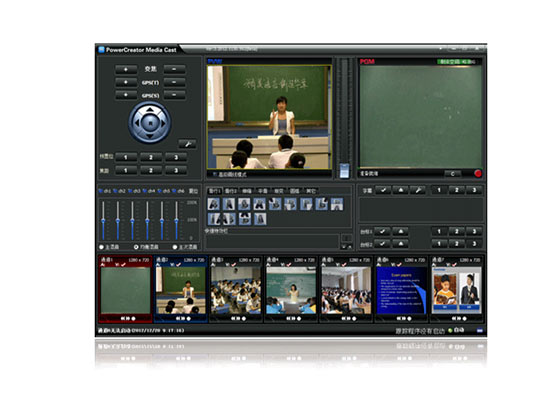Select the rightmost radio button below the faders

pyautogui.click(x=175, y=247)
